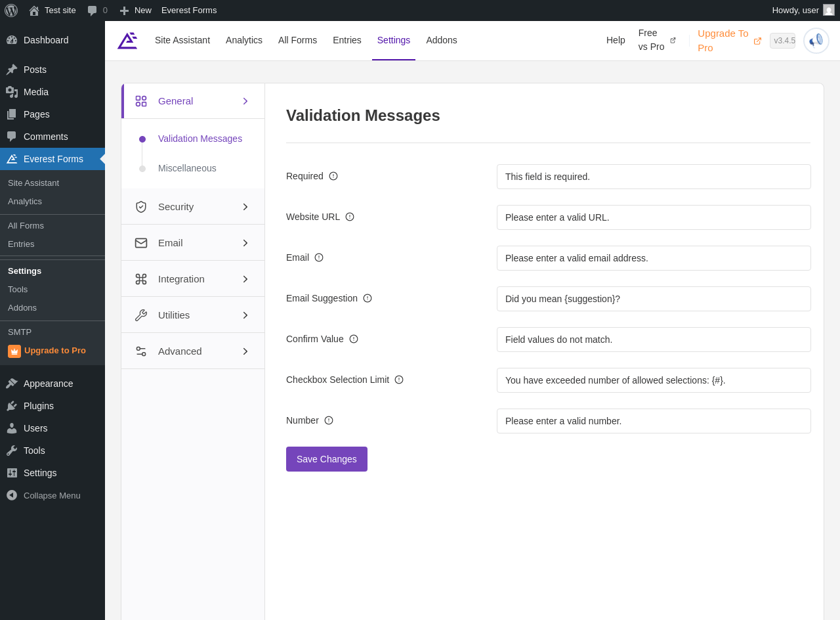
Task: Click the Howdy, user account text
Action: click(795, 11)
